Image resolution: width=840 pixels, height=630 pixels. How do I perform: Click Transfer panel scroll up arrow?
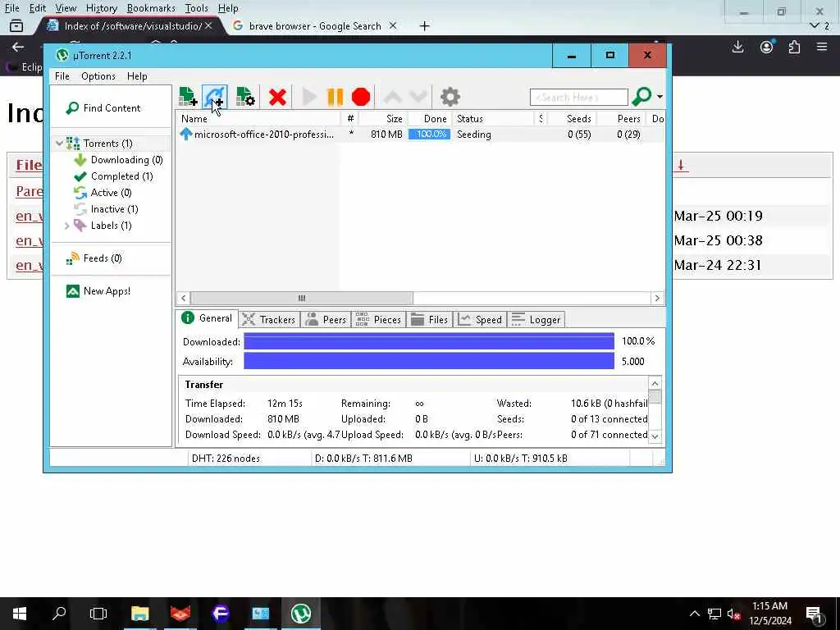pyautogui.click(x=655, y=384)
